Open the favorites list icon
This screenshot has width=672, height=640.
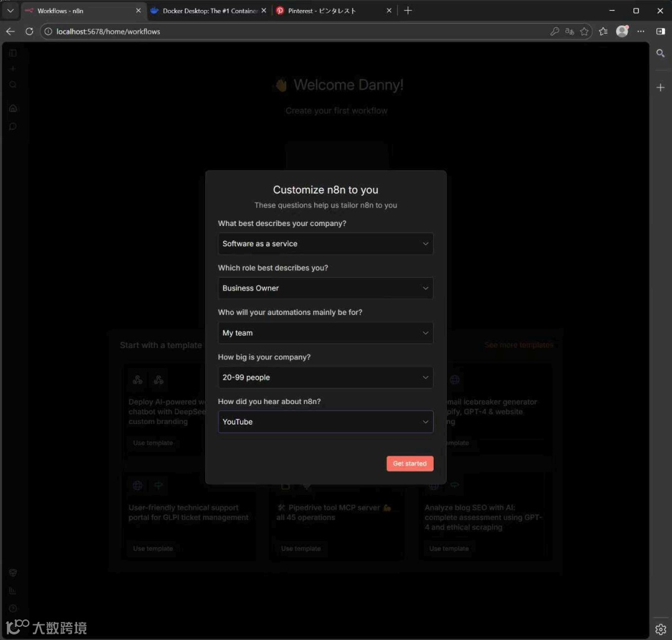pyautogui.click(x=603, y=31)
